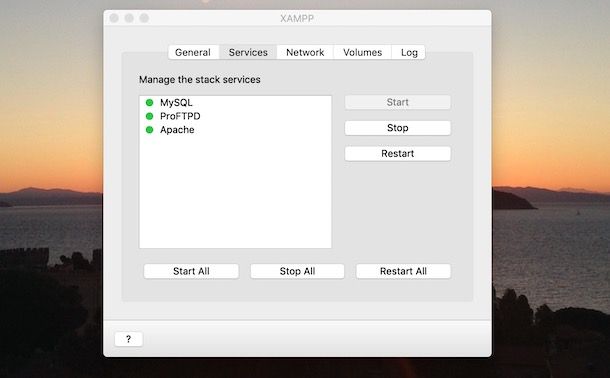610x378 pixels.
Task: Select ProFTPD in the services list
Action: 235,116
